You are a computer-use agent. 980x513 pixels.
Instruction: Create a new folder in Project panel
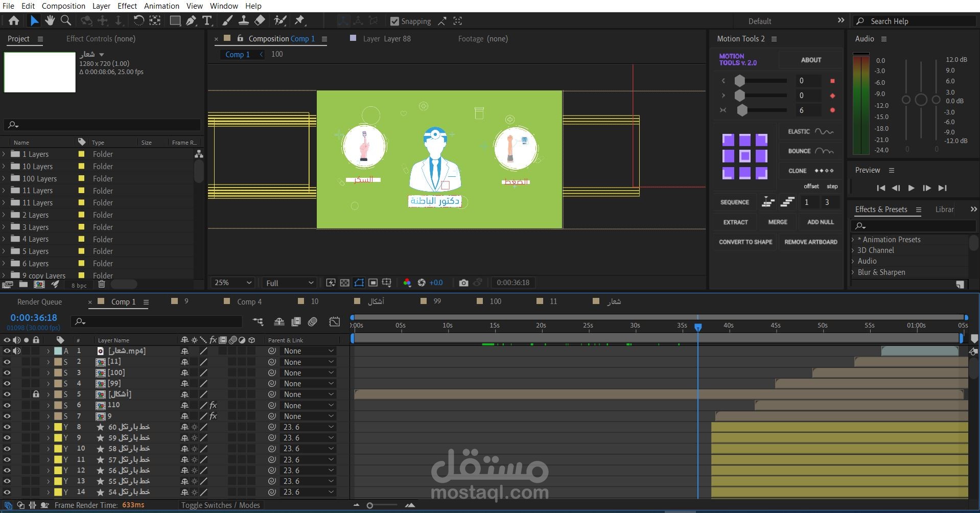24,285
